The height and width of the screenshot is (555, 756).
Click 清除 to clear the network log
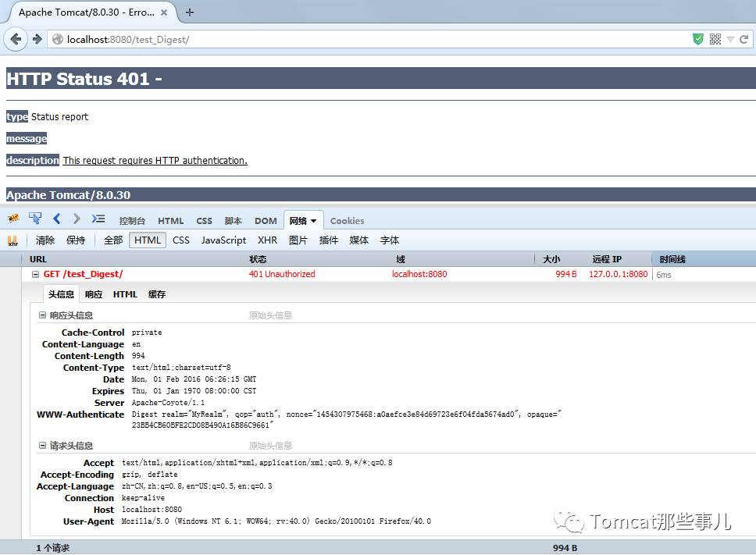pyautogui.click(x=45, y=240)
